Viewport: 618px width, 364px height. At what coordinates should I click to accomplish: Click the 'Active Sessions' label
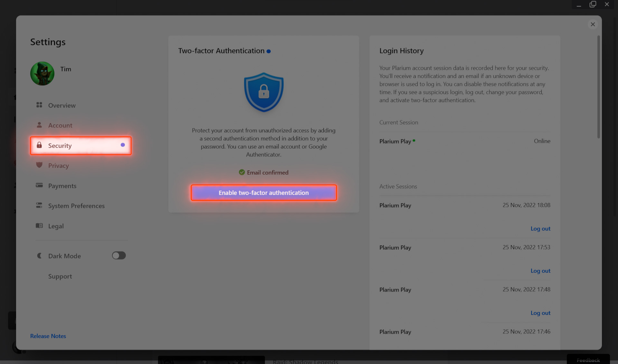tap(398, 186)
